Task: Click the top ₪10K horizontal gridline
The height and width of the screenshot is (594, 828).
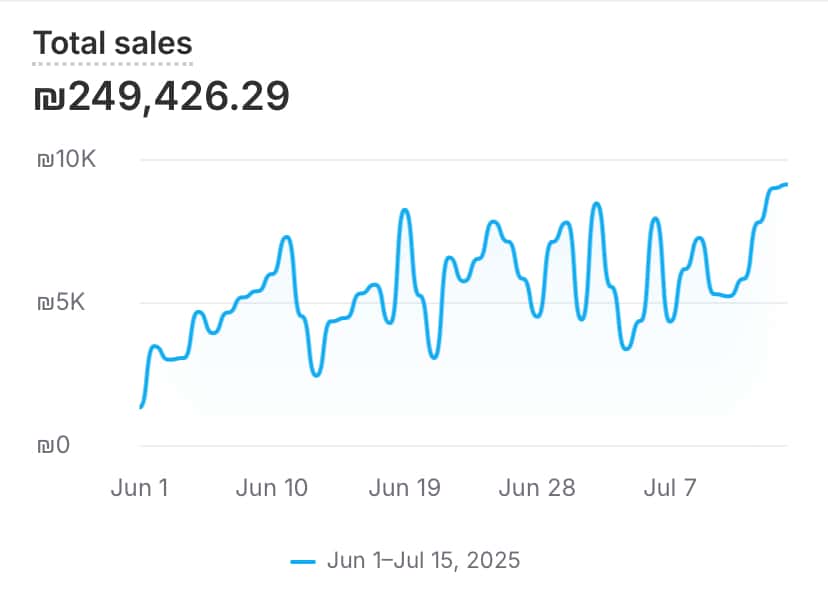Action: click(x=460, y=159)
